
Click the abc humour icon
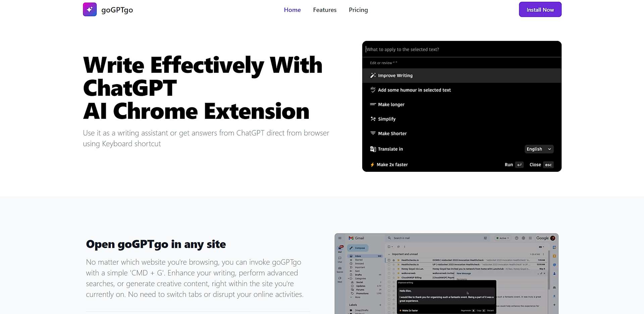point(373,90)
